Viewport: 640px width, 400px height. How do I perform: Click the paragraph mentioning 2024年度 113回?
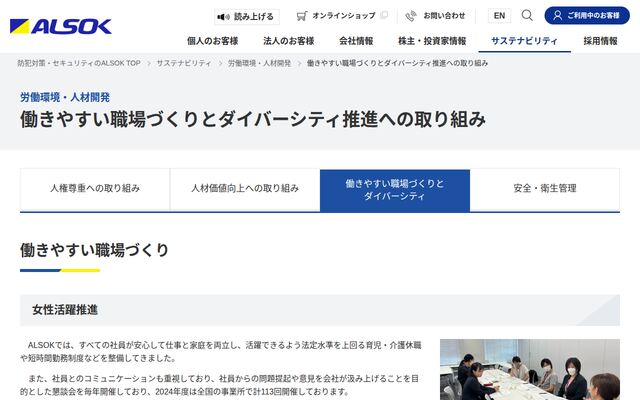[220, 385]
